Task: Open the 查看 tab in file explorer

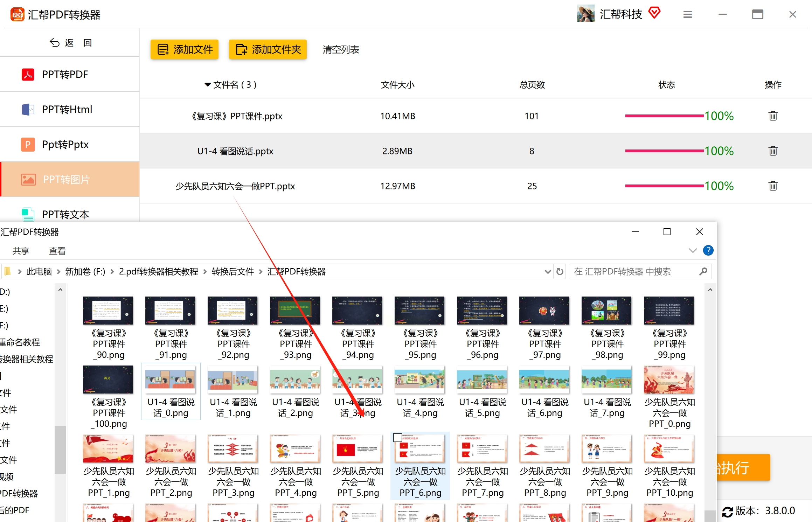Action: [x=57, y=251]
